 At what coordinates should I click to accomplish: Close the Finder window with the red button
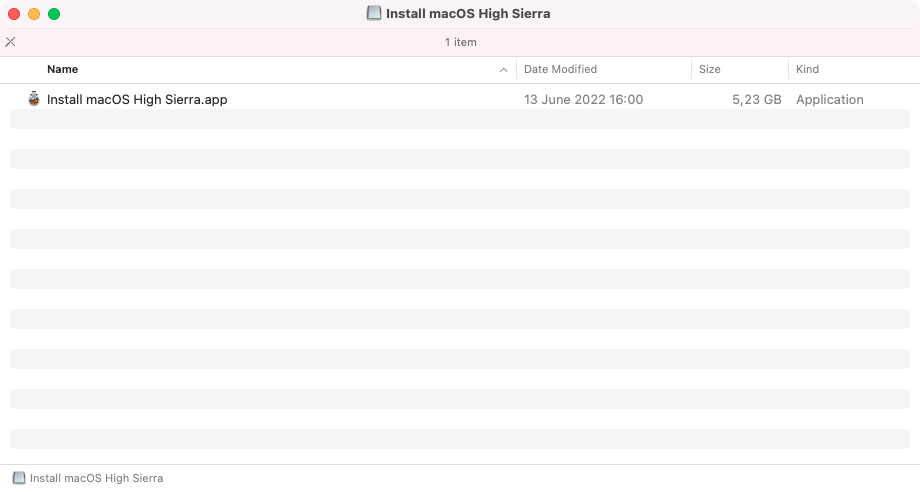pos(14,14)
